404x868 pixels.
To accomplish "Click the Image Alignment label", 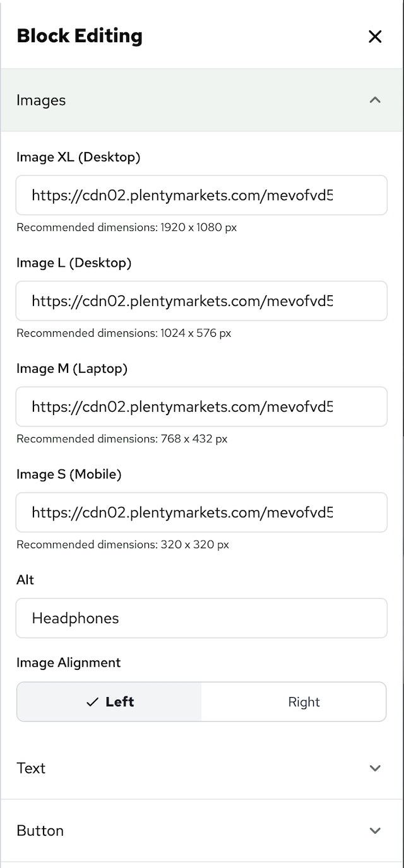I will coord(68,663).
